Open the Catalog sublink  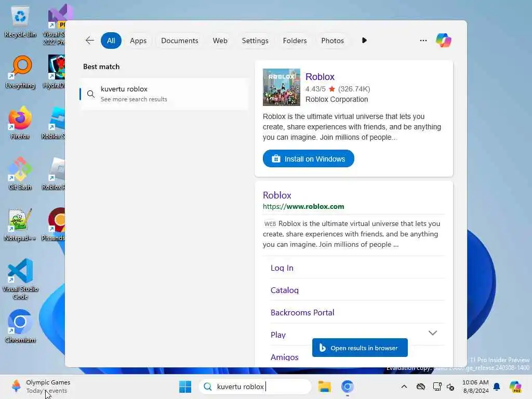click(284, 290)
